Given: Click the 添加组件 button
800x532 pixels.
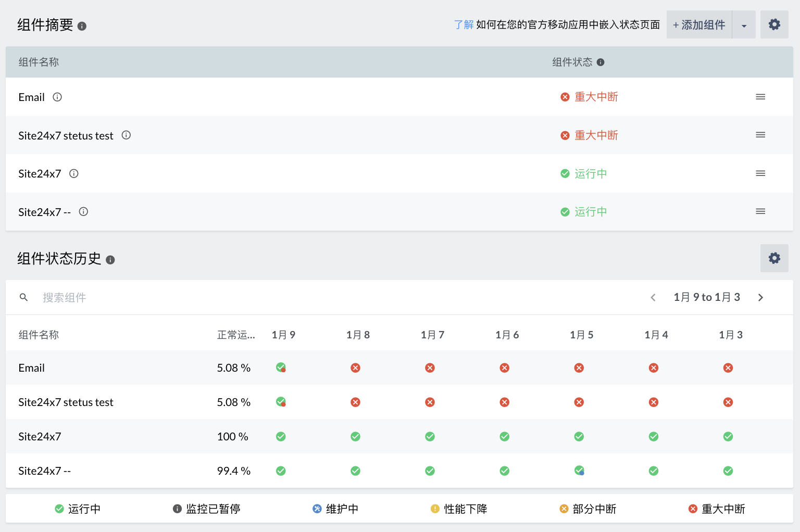Looking at the screenshot, I should pyautogui.click(x=699, y=25).
